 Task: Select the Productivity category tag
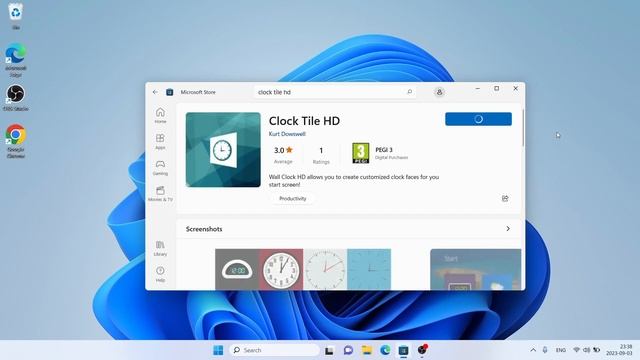point(293,198)
